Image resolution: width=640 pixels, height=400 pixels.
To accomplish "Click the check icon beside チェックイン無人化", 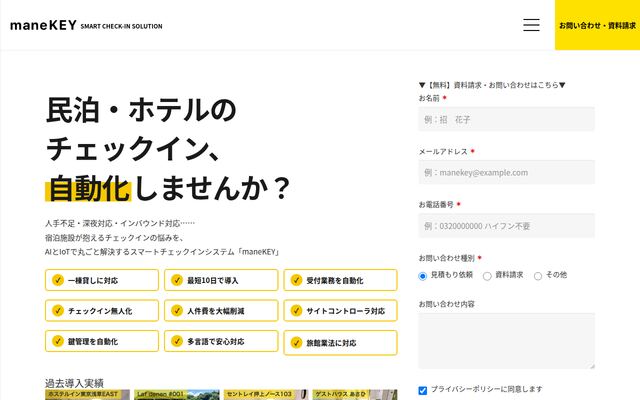I will tap(58, 310).
